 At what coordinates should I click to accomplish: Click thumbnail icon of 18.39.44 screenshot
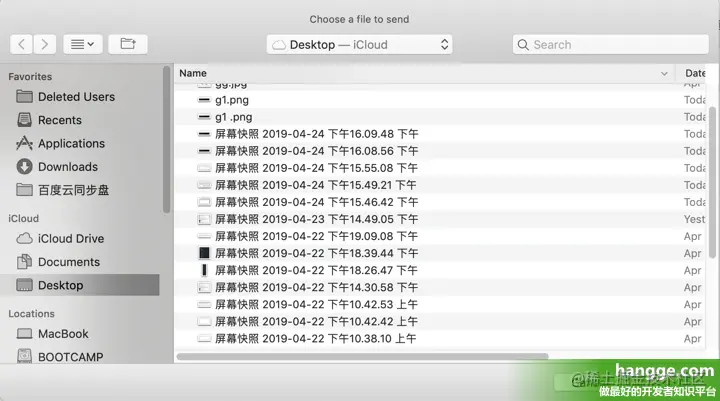click(204, 253)
